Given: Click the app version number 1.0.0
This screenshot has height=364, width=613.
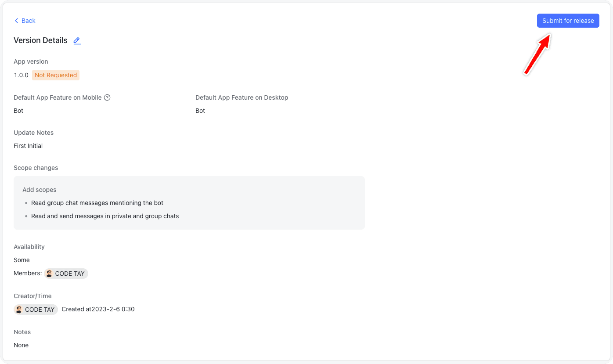Looking at the screenshot, I should coord(21,75).
